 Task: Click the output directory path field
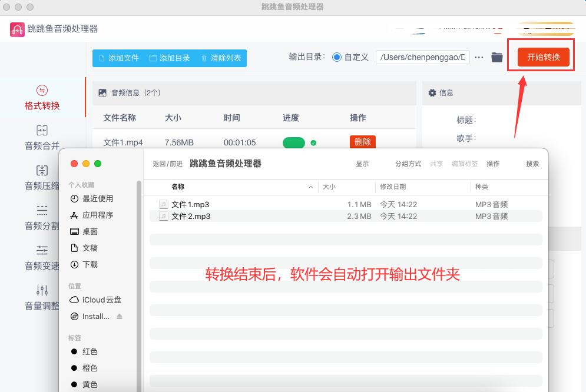[x=422, y=57]
